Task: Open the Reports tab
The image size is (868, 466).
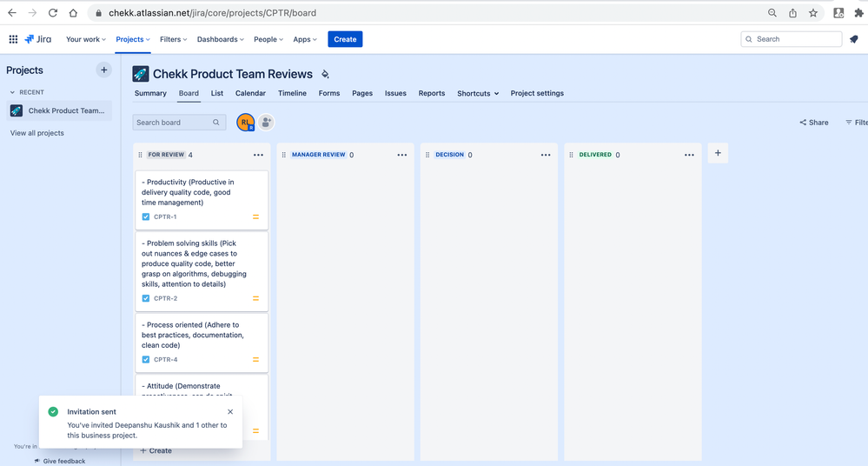Action: click(432, 94)
